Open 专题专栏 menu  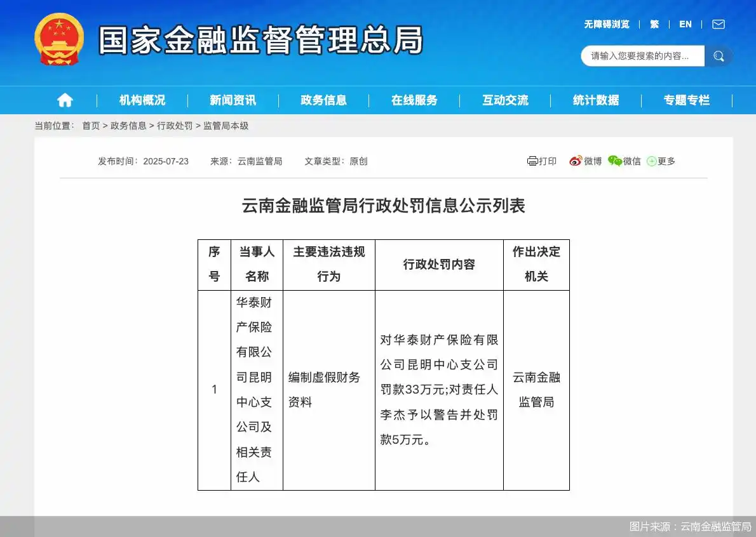[x=687, y=100]
